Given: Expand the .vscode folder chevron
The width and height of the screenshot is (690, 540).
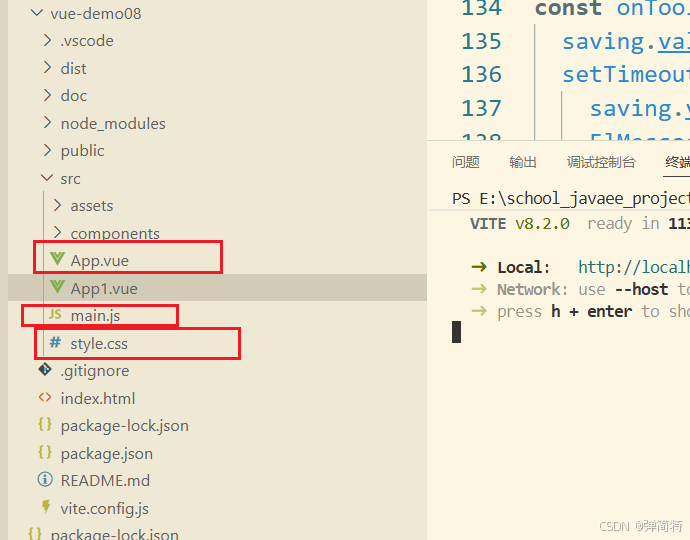Looking at the screenshot, I should (47, 40).
